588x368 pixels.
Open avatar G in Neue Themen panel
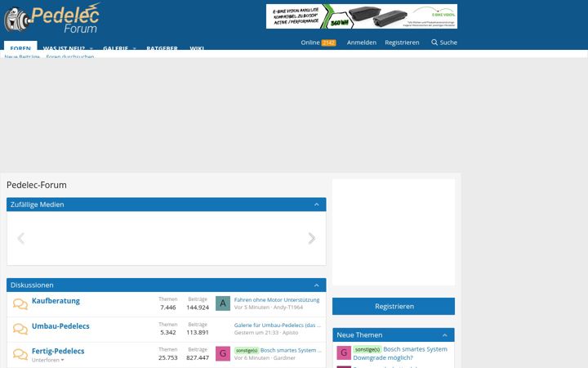click(x=344, y=353)
